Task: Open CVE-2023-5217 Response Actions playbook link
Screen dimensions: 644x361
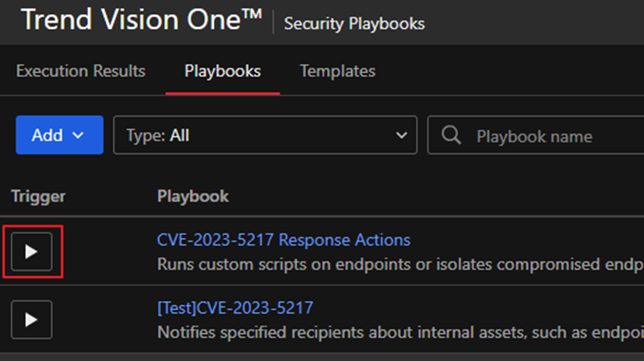Action: click(x=283, y=240)
